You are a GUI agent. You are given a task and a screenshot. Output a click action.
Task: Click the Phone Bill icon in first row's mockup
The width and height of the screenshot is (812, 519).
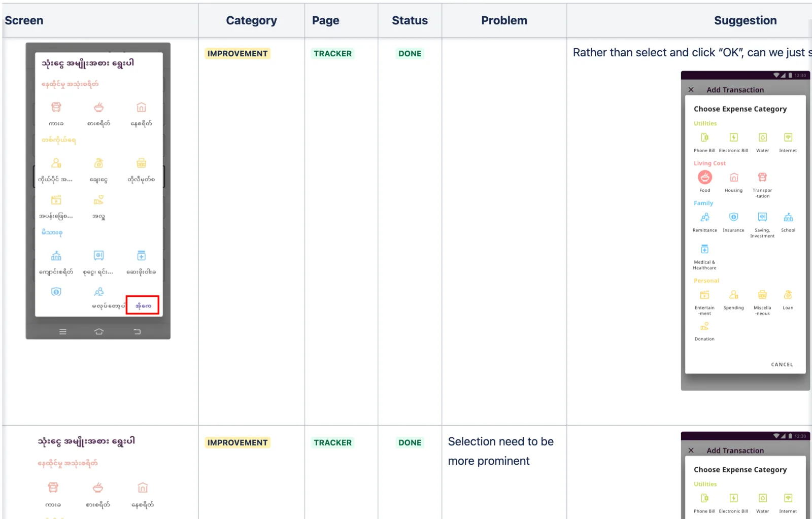pos(705,137)
